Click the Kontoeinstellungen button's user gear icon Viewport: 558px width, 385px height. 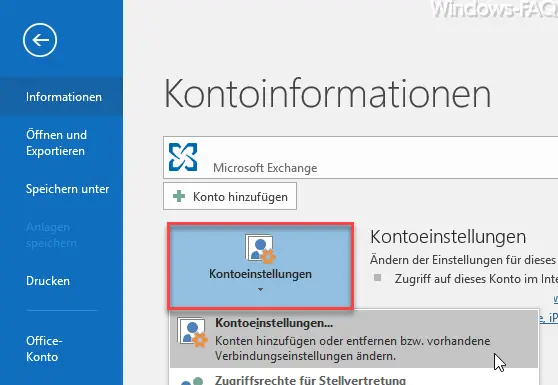coord(260,249)
